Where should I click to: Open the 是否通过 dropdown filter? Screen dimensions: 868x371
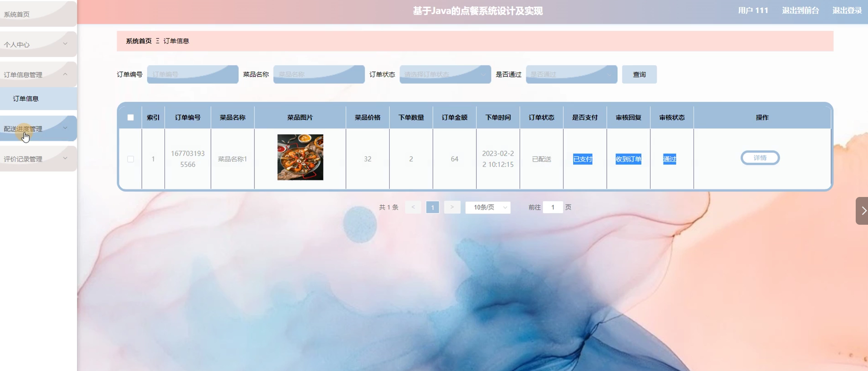pos(572,75)
